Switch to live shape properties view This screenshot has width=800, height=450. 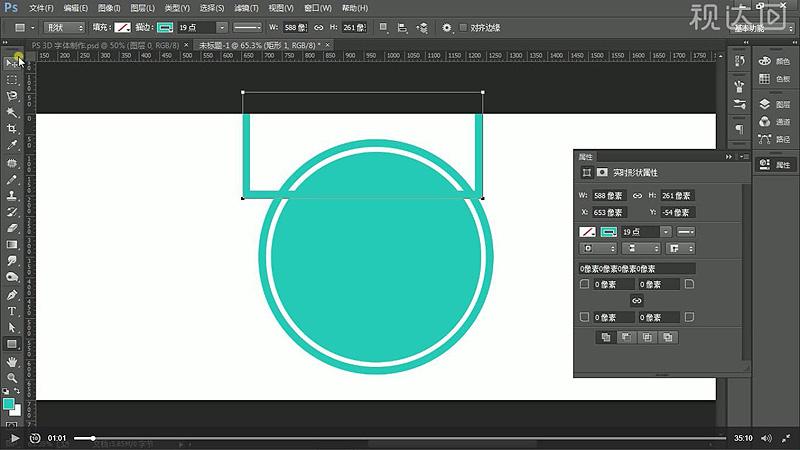pyautogui.click(x=587, y=172)
